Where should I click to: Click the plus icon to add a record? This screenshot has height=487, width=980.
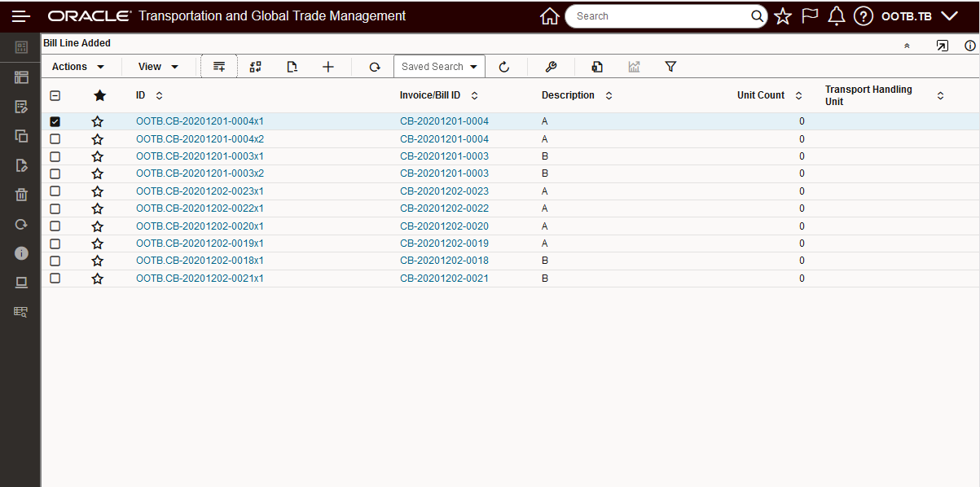click(328, 66)
